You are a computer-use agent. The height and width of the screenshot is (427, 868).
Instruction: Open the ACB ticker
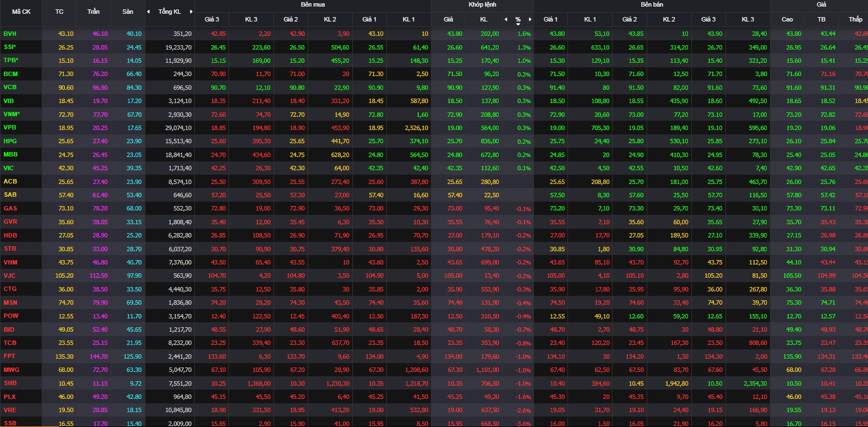[10, 181]
